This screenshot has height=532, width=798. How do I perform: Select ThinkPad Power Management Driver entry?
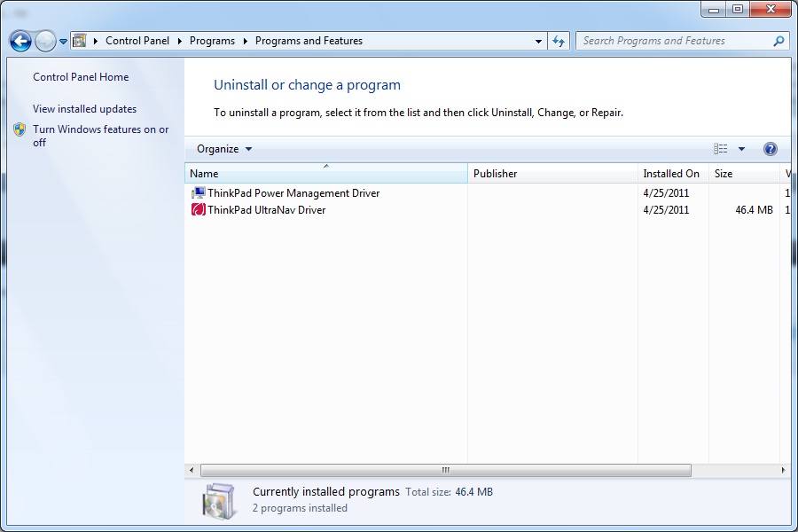[x=293, y=193]
